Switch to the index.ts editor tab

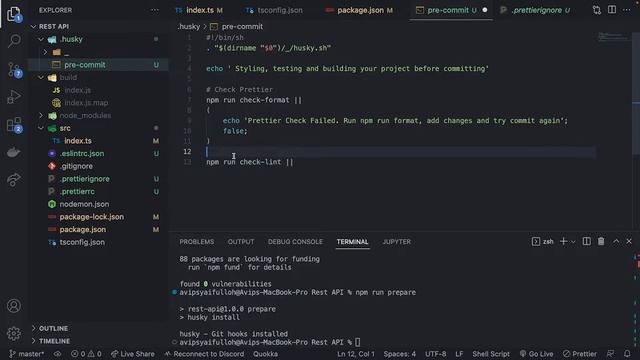coord(199,10)
